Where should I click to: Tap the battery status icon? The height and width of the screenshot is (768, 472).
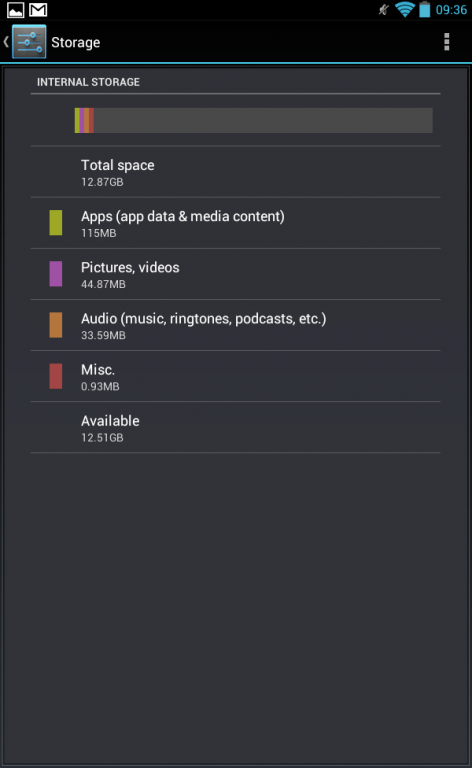pos(425,10)
